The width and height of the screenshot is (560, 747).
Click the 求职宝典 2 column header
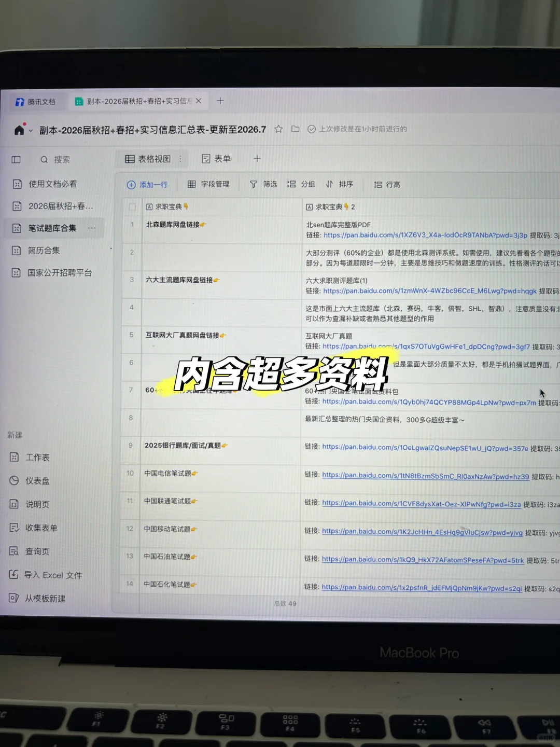coord(431,207)
